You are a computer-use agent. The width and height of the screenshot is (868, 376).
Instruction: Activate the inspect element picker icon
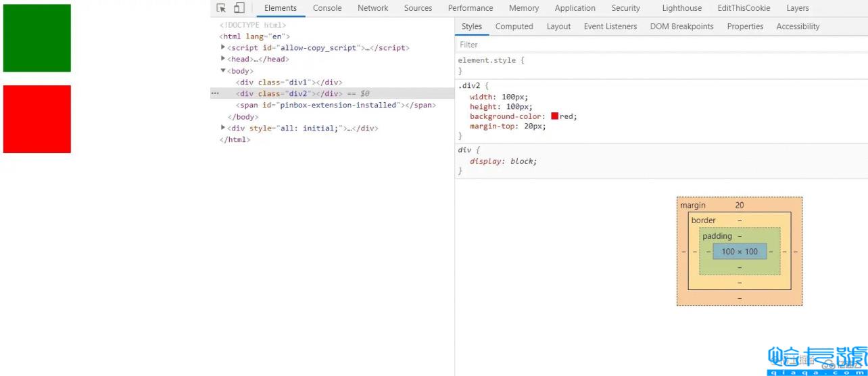coord(221,8)
